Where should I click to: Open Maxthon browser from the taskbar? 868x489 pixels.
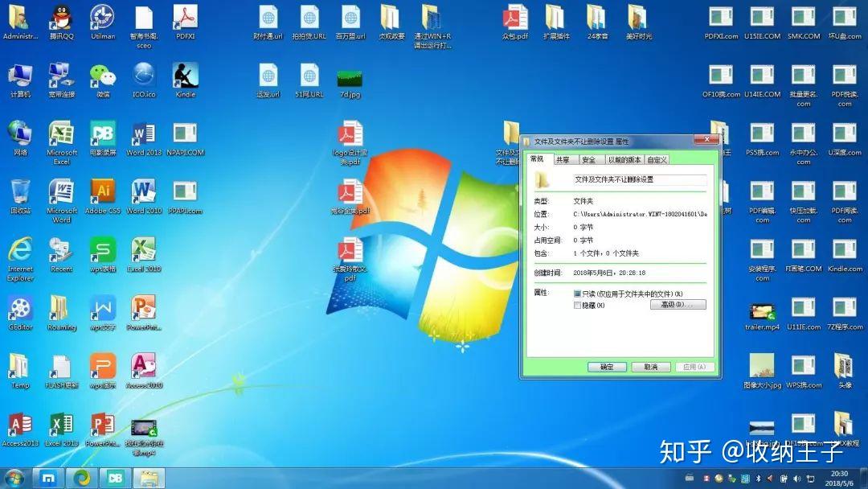point(48,478)
